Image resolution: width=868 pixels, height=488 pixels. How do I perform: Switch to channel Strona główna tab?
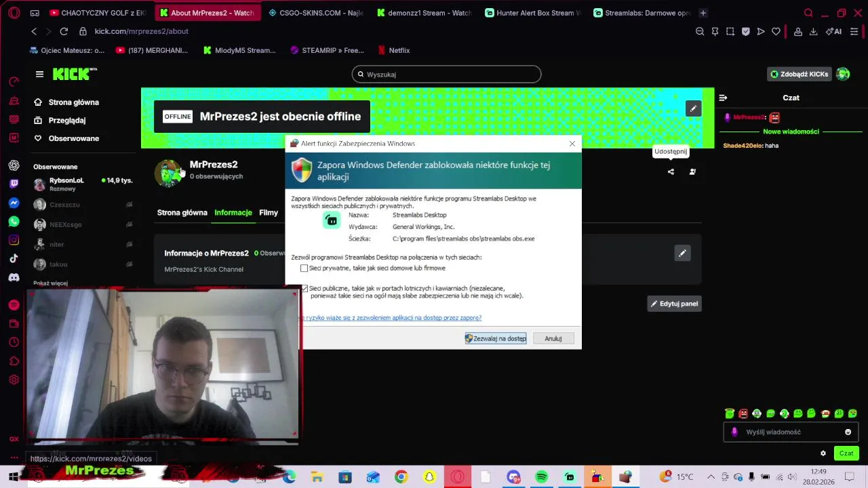(x=182, y=213)
